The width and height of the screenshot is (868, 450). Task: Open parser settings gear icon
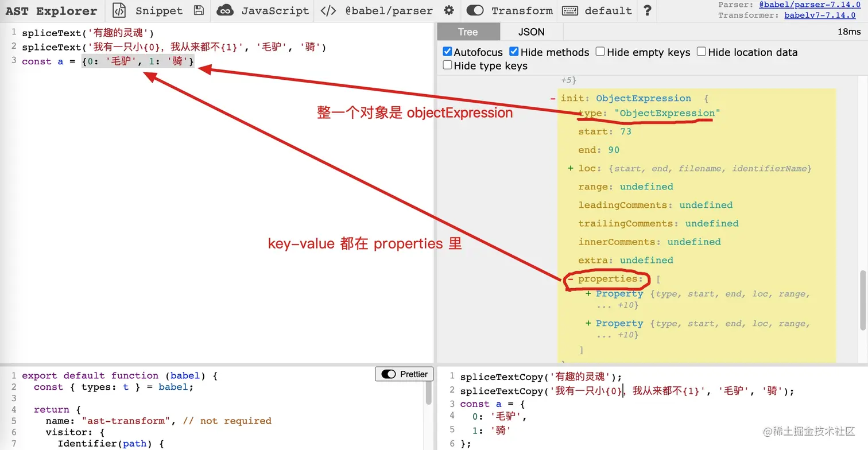pyautogui.click(x=449, y=10)
